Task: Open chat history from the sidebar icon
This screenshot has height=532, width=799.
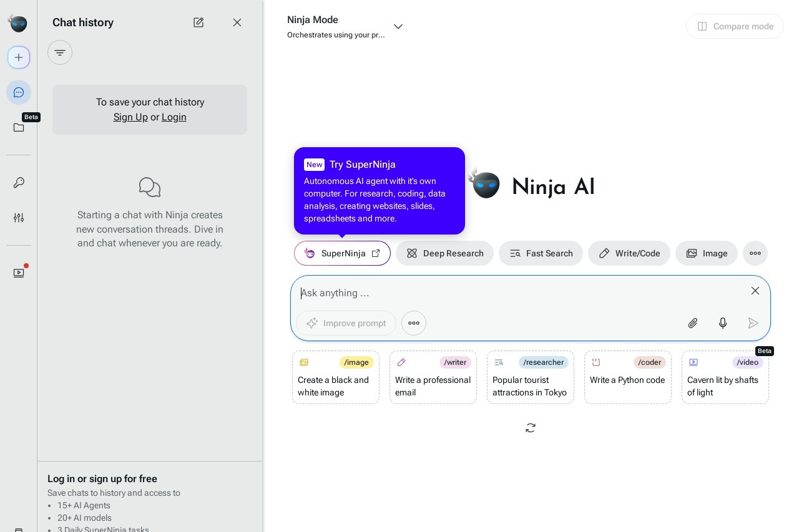Action: [x=19, y=92]
